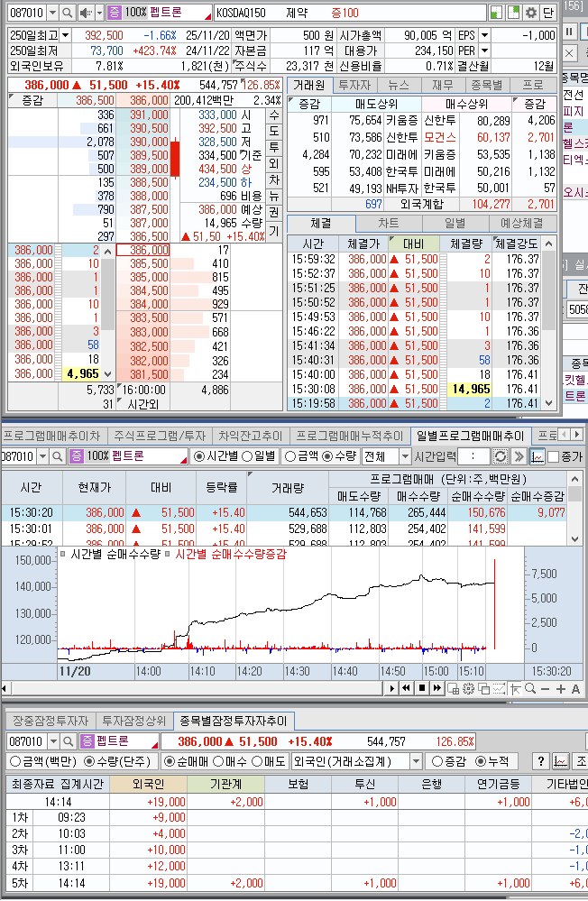Screen dimensions: 588x901
Task: Open code dropdown in investor trend panel
Action: click(53, 741)
